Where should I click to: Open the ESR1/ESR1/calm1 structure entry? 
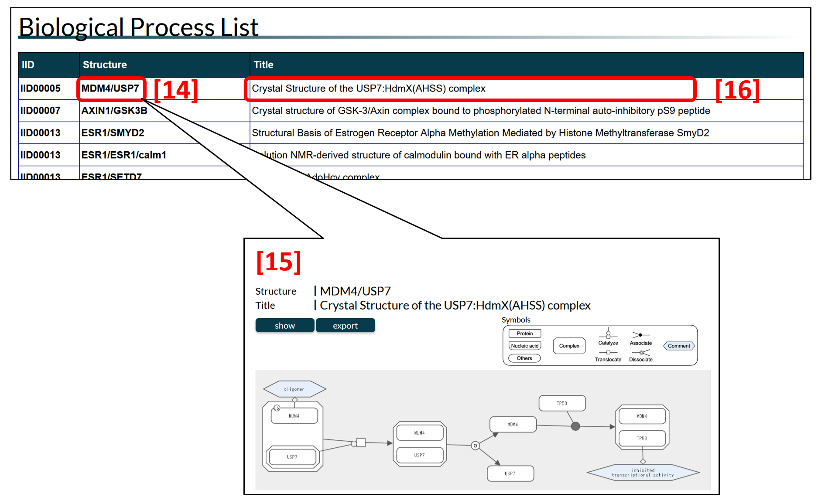(x=124, y=155)
